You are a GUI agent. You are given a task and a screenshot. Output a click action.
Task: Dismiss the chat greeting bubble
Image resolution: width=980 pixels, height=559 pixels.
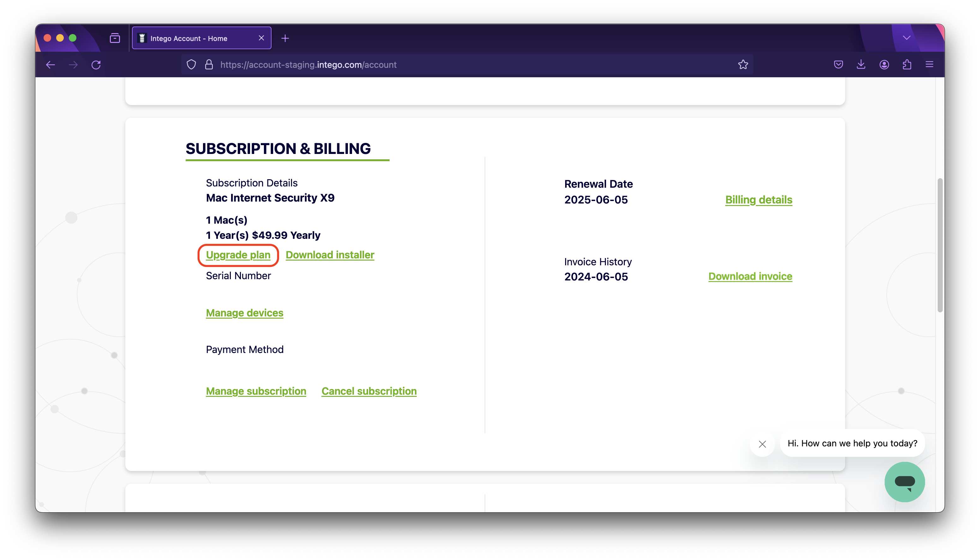point(762,444)
